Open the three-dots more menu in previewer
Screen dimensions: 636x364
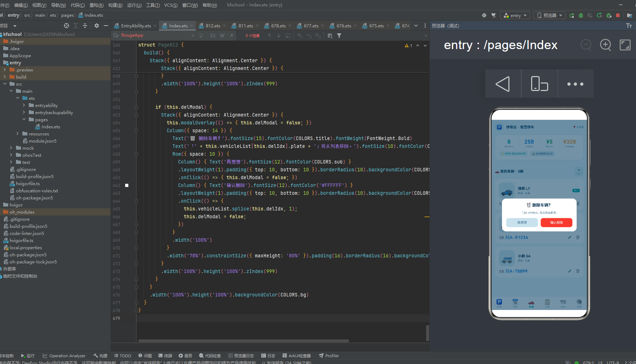click(x=576, y=84)
